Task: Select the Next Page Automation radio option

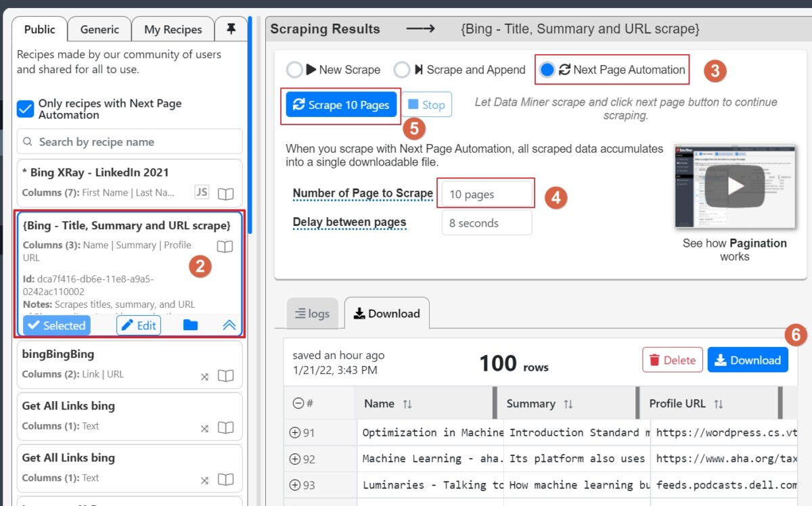Action: (x=547, y=70)
